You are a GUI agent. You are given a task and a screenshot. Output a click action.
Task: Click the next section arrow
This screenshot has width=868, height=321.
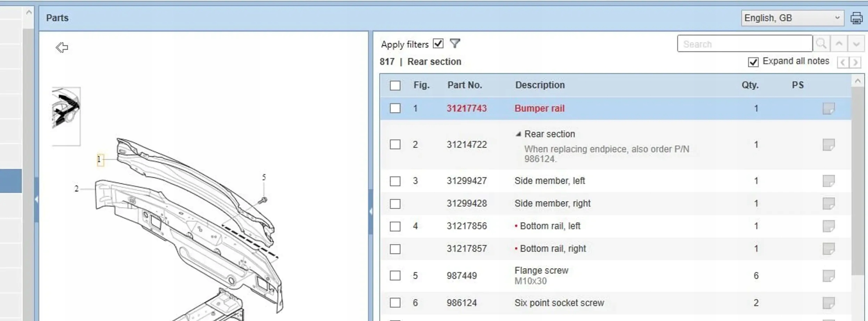pos(856,62)
